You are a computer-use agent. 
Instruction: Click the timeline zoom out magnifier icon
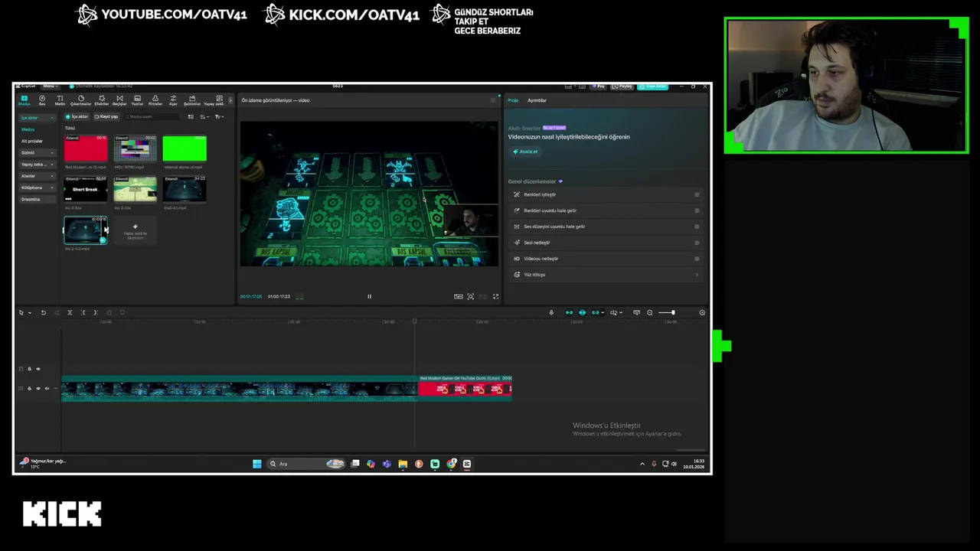[x=650, y=312]
